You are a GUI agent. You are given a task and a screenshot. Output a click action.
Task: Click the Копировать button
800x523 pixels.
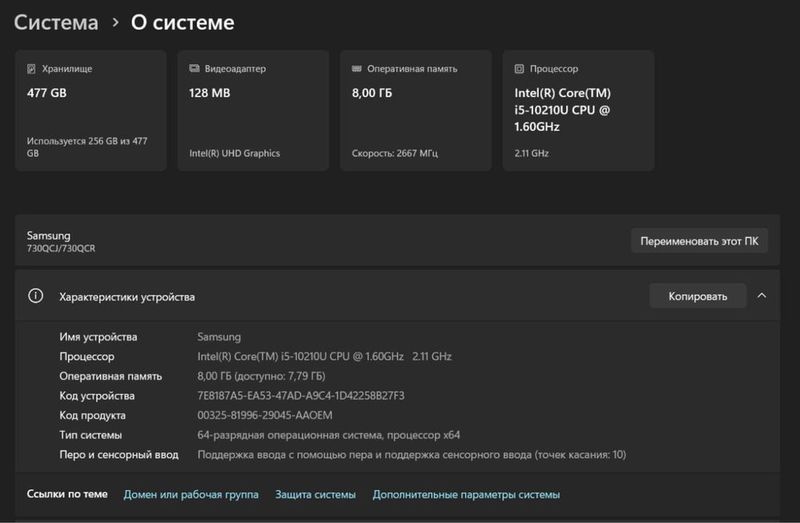697,296
